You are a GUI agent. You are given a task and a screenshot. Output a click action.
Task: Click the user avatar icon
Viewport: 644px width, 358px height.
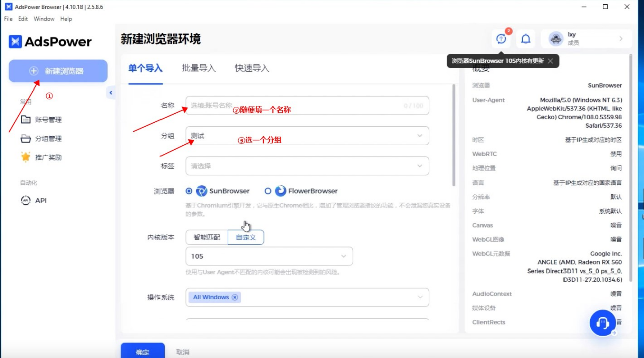(556, 39)
